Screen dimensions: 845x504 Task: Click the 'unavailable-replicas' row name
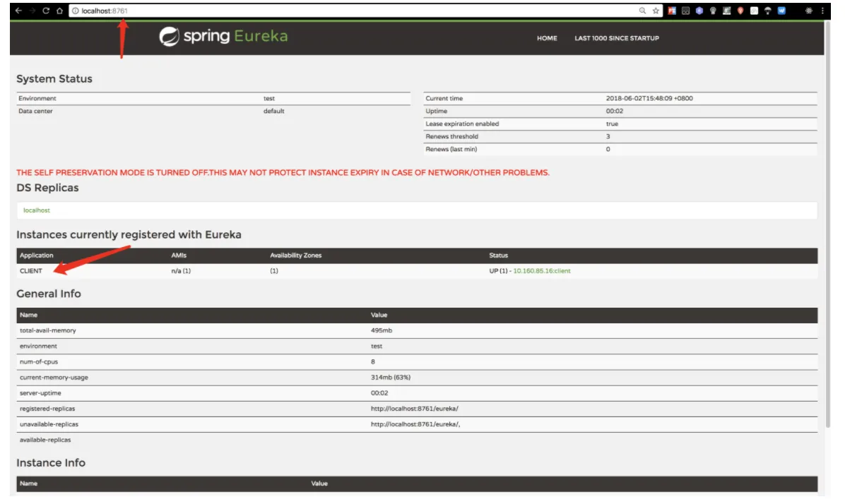click(x=49, y=424)
